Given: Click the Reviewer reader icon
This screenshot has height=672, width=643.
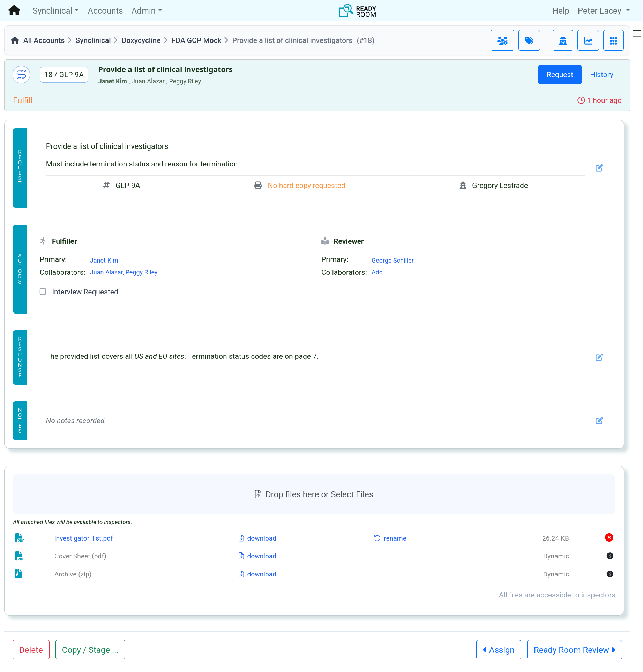Looking at the screenshot, I should pyautogui.click(x=325, y=241).
